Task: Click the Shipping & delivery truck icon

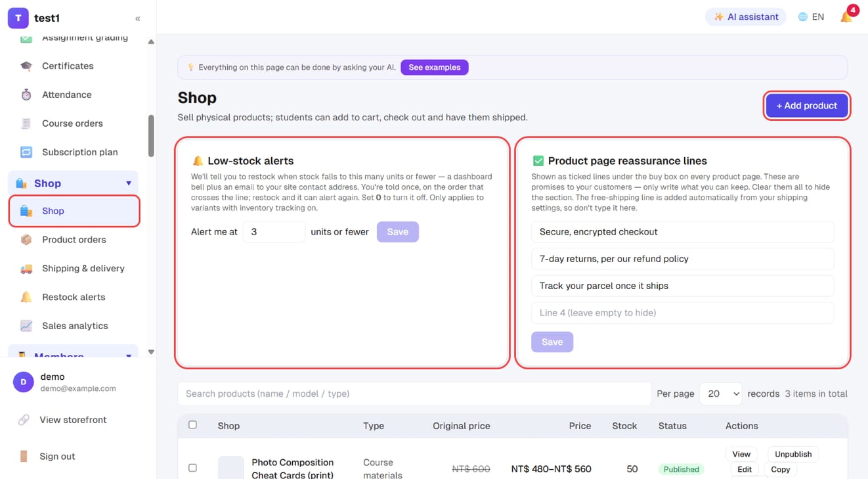Action: (26, 269)
